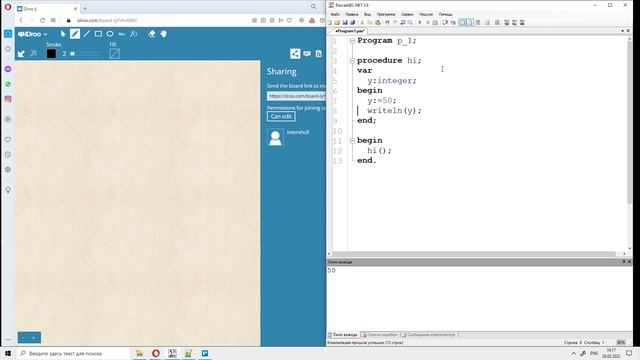Screen dimensions: 640x360
Task: Select the rectangle shape tool in IDroo
Action: pos(98,34)
